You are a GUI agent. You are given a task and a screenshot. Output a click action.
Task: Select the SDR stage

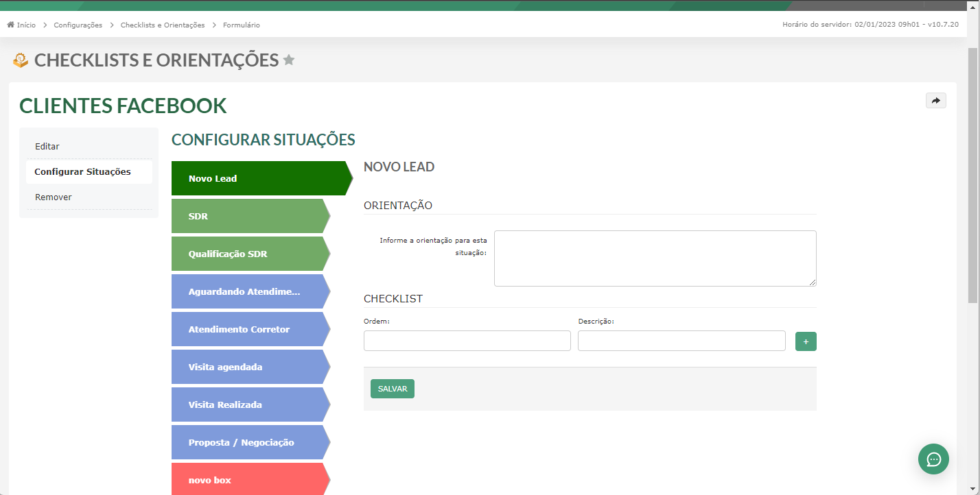(x=251, y=216)
